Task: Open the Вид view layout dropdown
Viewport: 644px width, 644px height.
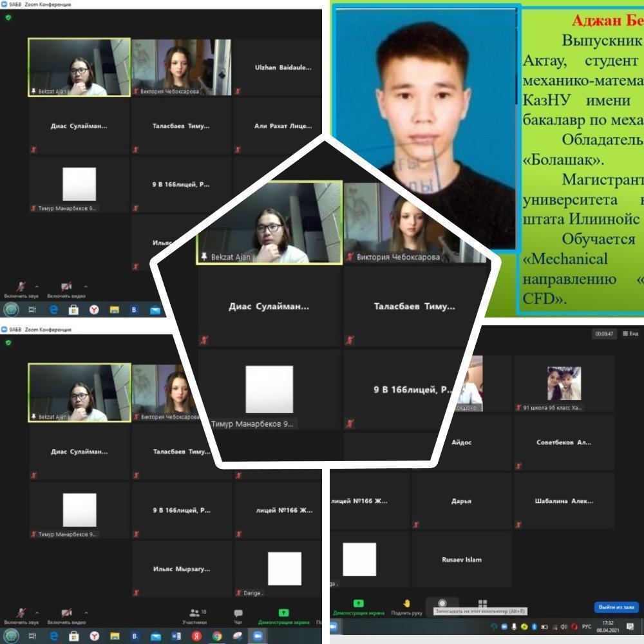Action: pos(630,334)
